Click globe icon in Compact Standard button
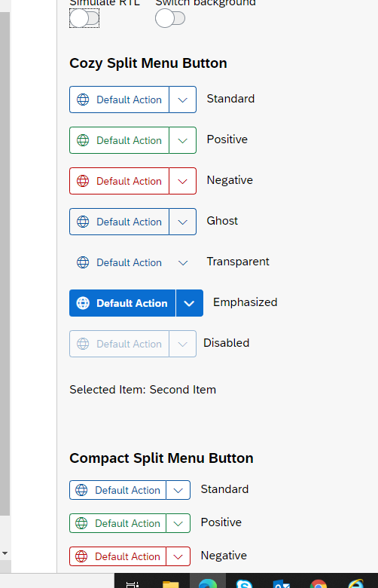The width and height of the screenshot is (378, 588). (81, 490)
